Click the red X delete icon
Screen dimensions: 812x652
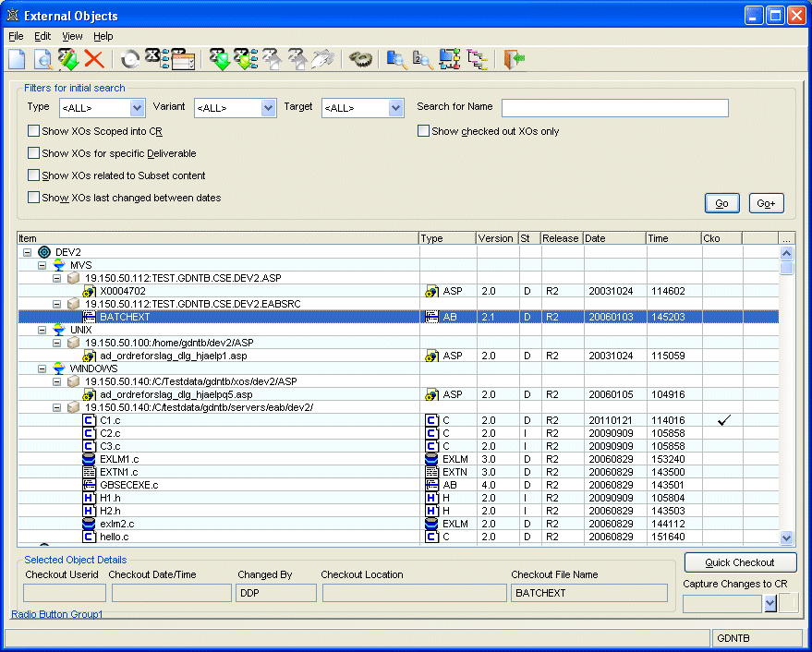(x=93, y=60)
